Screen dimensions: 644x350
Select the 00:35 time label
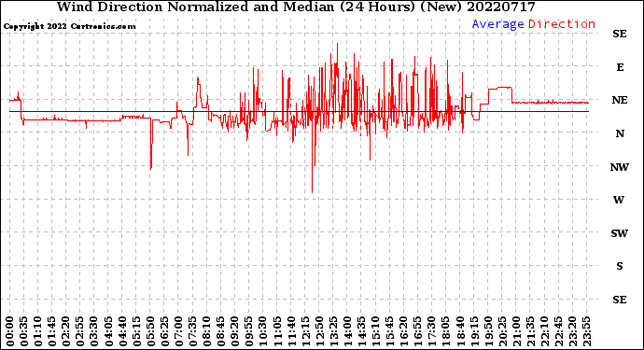[x=24, y=331]
